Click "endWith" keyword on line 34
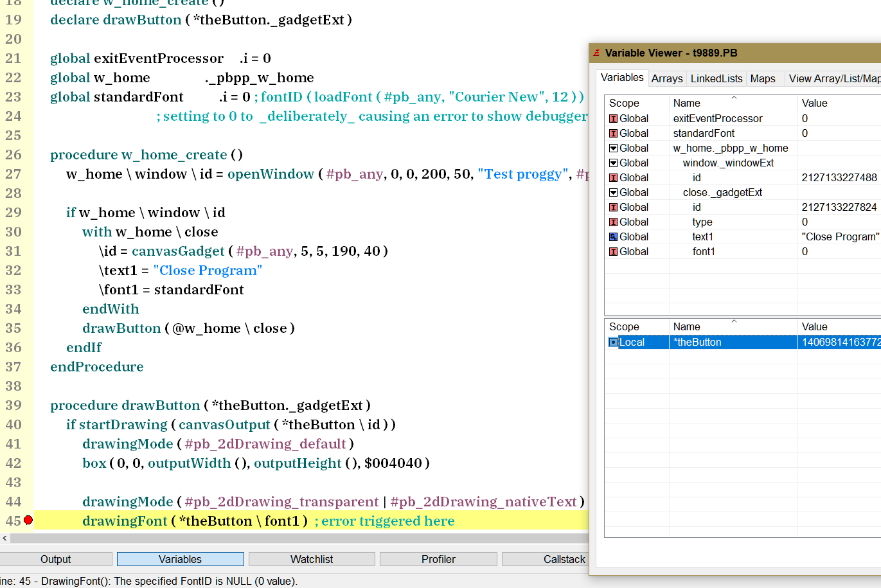881x588 pixels. click(x=111, y=308)
